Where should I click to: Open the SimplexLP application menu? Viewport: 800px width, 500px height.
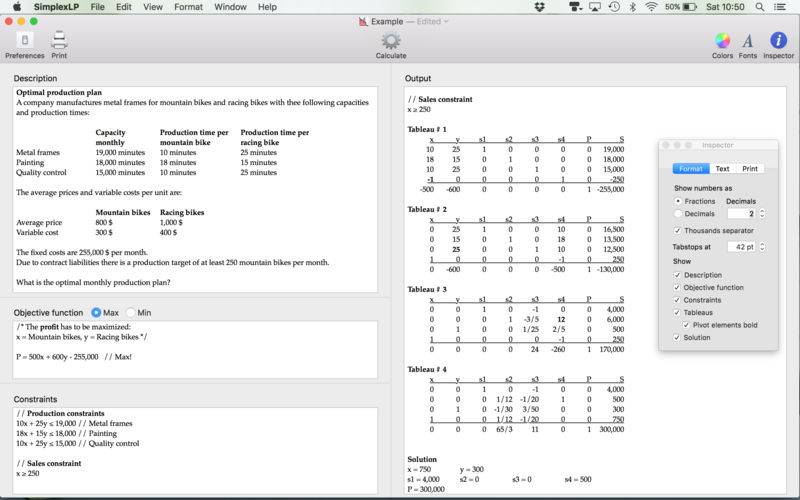click(56, 7)
